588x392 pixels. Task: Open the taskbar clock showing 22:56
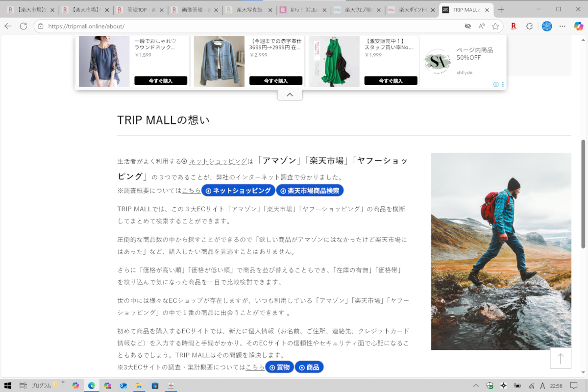coord(556,386)
